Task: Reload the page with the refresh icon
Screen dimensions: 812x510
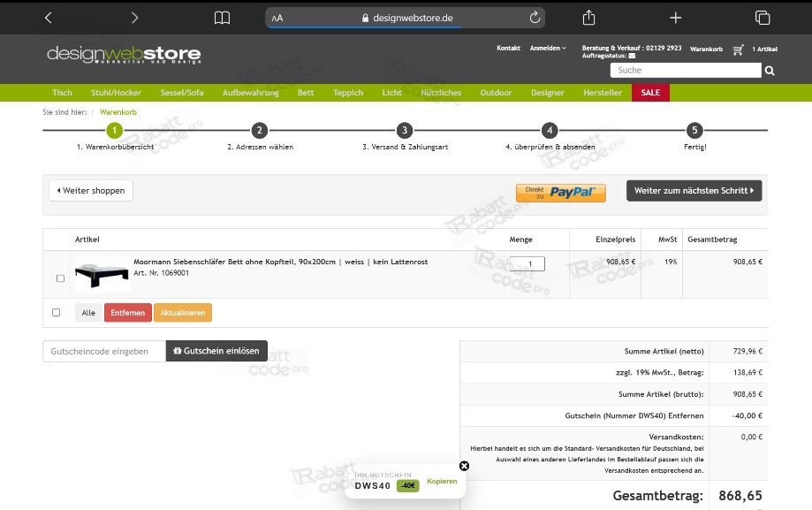Action: [535, 18]
